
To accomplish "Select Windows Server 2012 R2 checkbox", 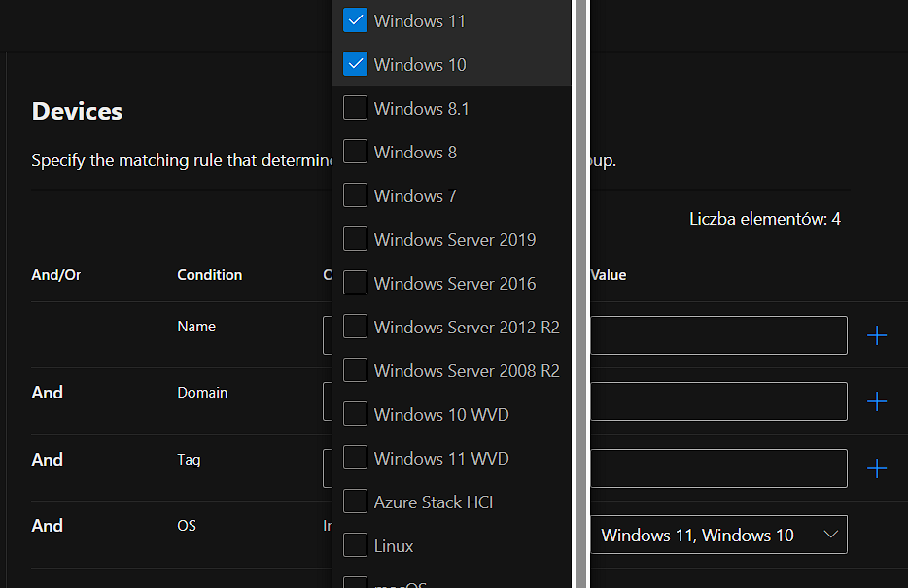I will tap(356, 327).
